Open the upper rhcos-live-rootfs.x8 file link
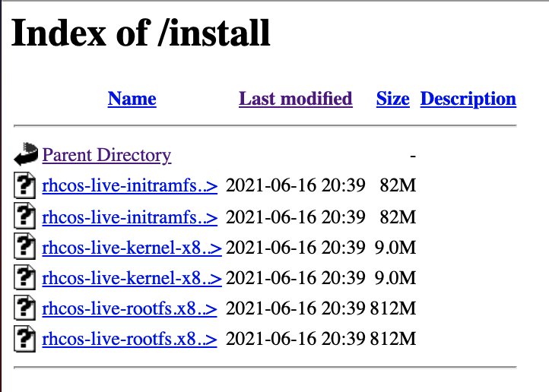The width and height of the screenshot is (549, 392). coord(129,308)
